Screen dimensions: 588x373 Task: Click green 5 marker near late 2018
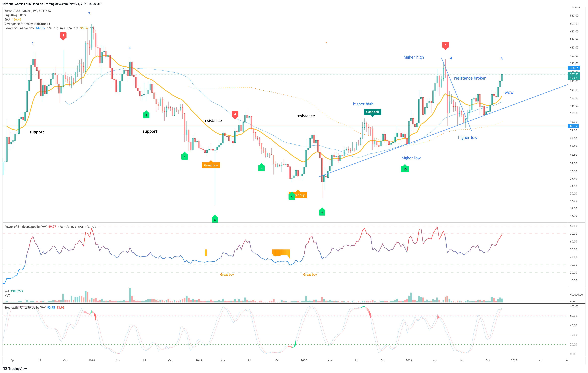pos(185,156)
